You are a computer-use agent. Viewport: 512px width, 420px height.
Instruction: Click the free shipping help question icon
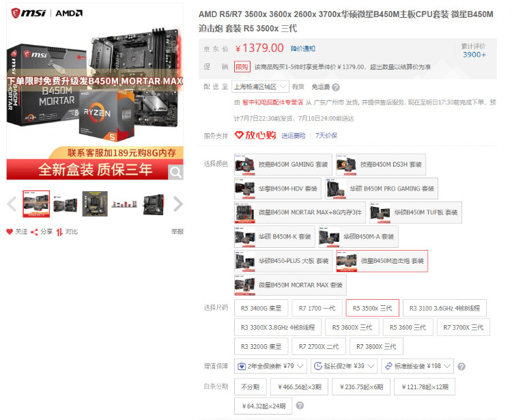(336, 87)
